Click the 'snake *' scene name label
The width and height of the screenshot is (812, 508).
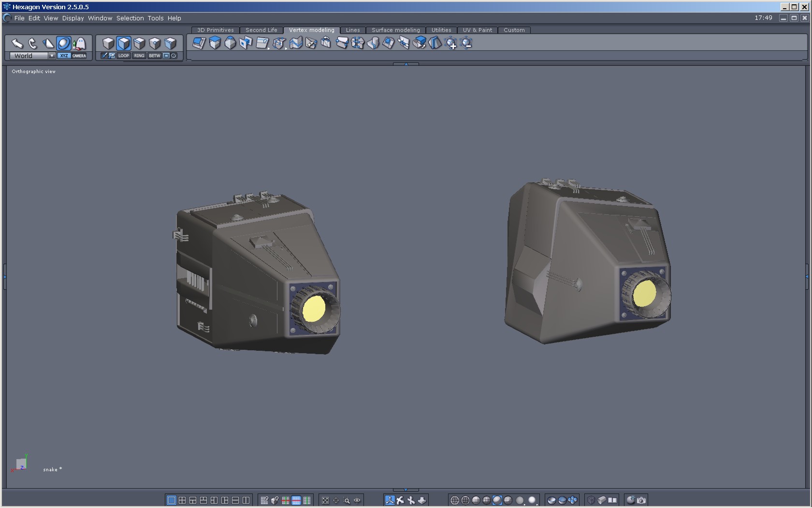coord(52,469)
